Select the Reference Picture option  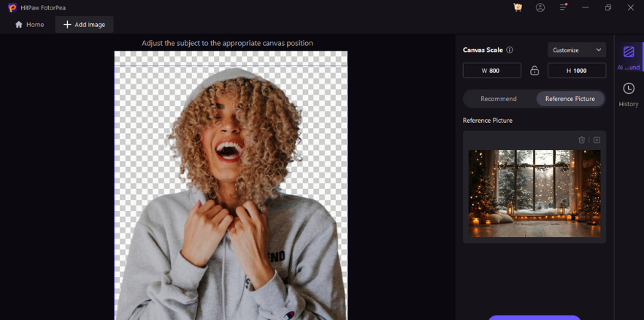pyautogui.click(x=569, y=99)
